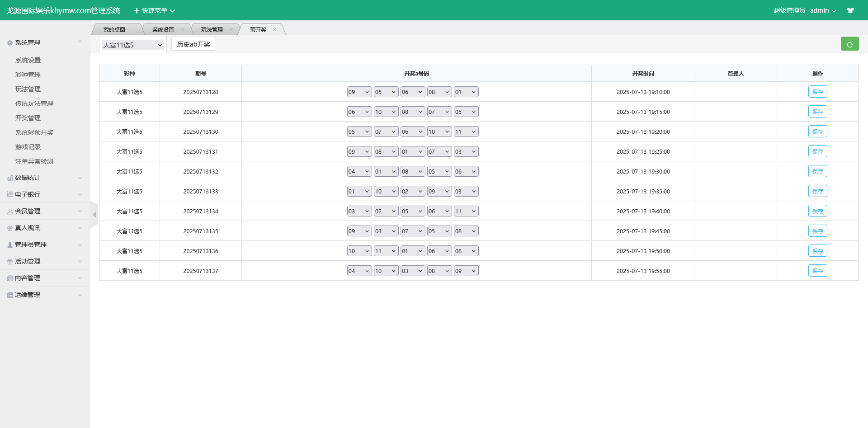This screenshot has height=428, width=868.
Task: Switch to the 我的桌面 tab
Action: pos(114,30)
